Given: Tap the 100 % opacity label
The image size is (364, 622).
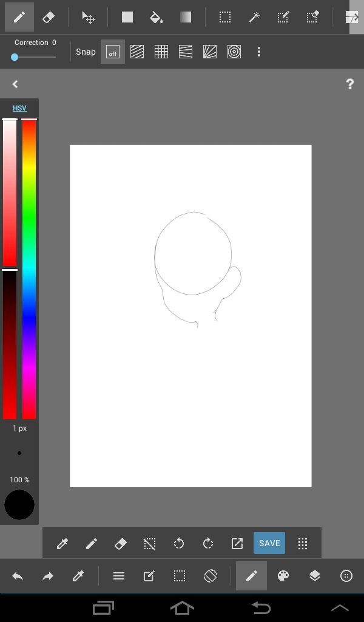Looking at the screenshot, I should pos(19,480).
